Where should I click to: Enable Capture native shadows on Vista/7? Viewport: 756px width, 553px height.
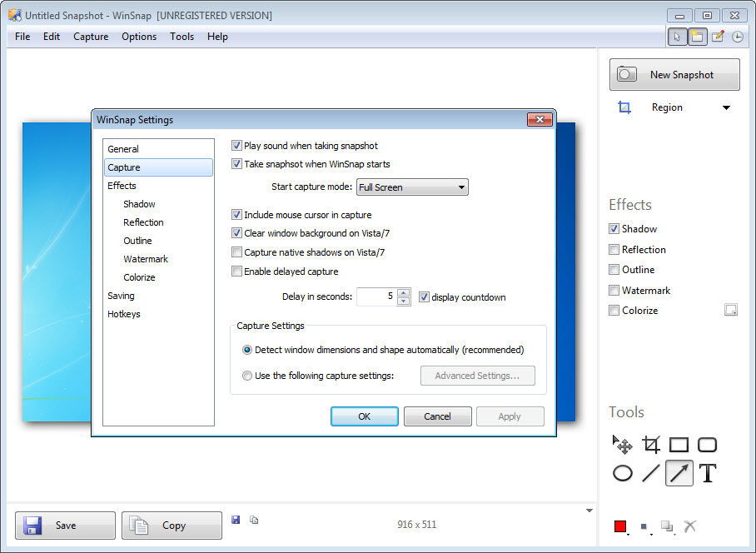pos(236,252)
